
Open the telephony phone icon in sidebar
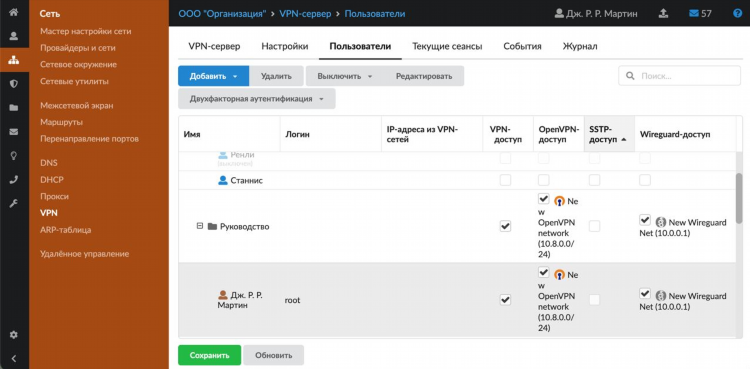coord(14,180)
